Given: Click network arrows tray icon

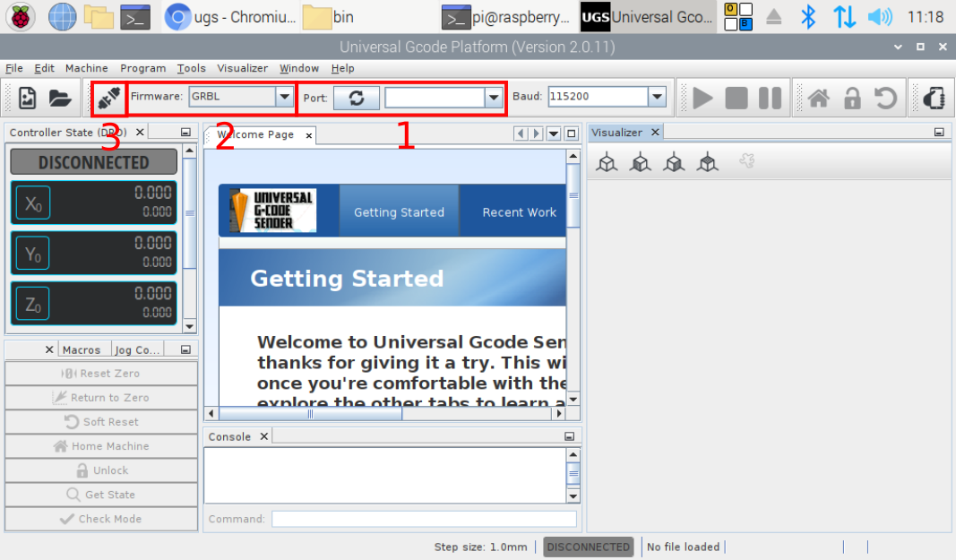Looking at the screenshot, I should (x=844, y=17).
